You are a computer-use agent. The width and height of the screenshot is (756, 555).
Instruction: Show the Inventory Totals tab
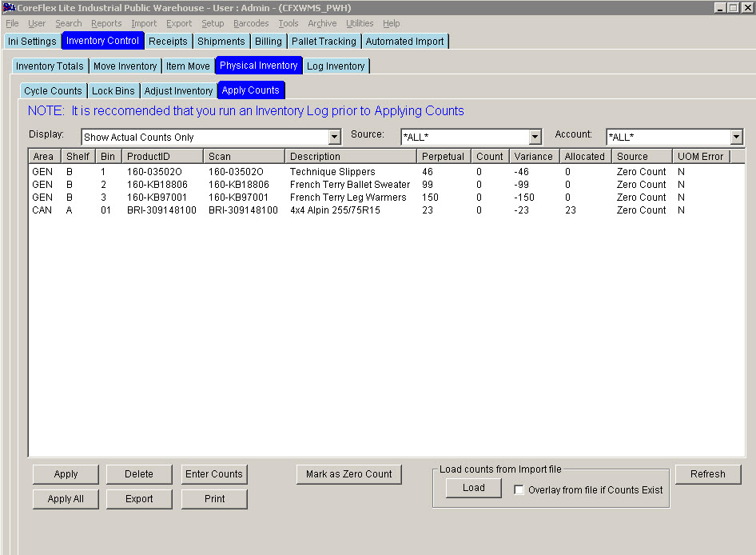tap(50, 66)
